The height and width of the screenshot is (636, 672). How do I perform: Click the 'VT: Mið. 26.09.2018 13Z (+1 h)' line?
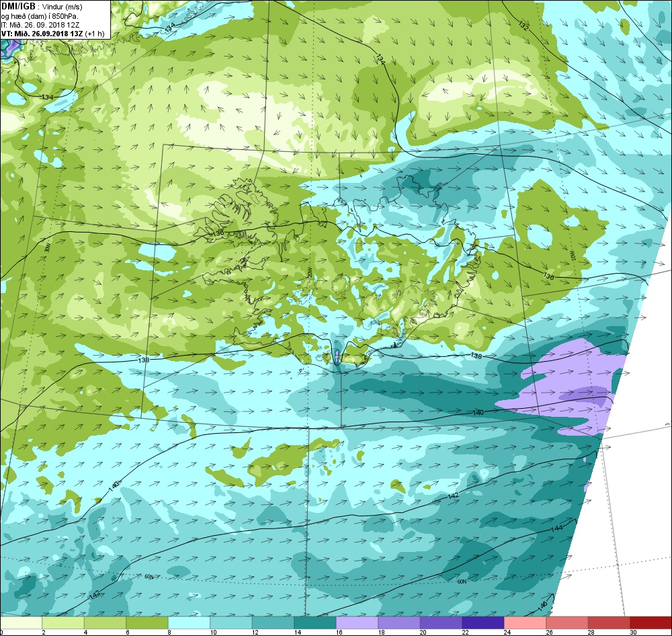coord(52,34)
